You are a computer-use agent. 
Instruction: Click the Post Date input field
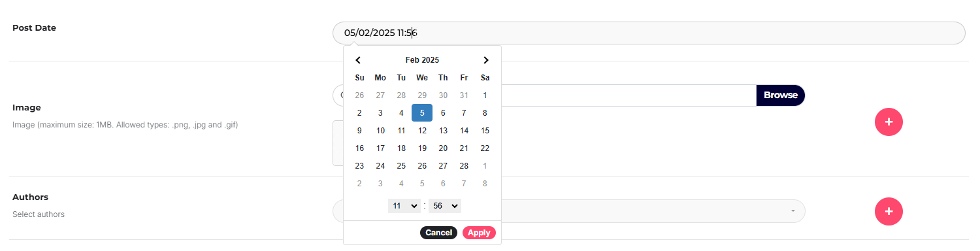tap(649, 33)
